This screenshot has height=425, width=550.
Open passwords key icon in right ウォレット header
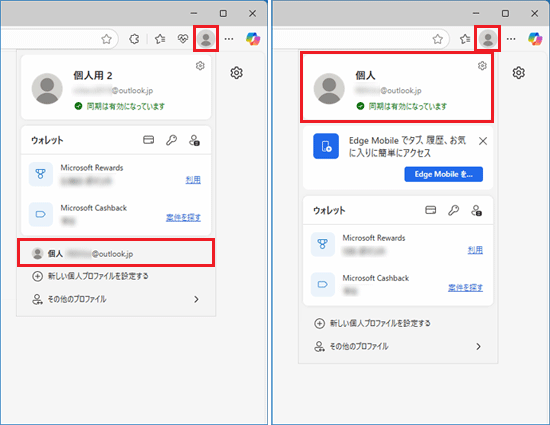[454, 210]
